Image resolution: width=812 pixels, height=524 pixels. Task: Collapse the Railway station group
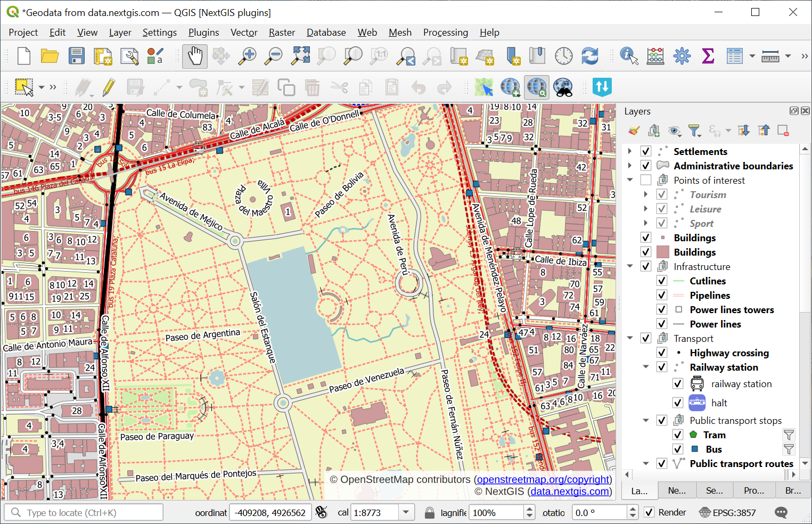click(646, 367)
